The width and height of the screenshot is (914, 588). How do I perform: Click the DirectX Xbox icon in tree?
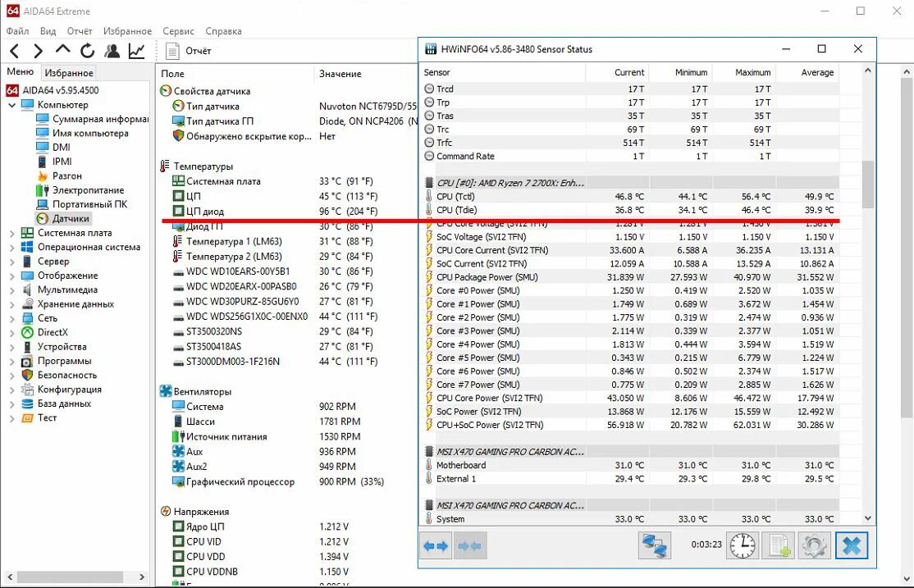27,332
